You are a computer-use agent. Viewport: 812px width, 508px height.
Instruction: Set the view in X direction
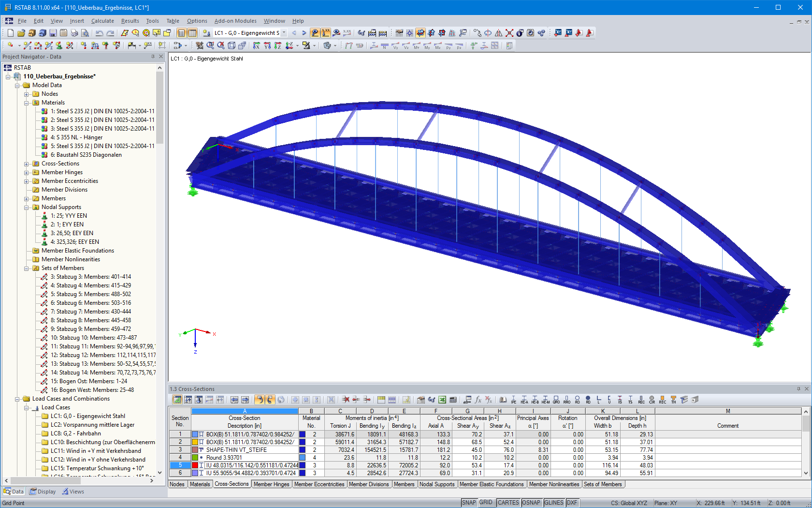click(x=257, y=45)
